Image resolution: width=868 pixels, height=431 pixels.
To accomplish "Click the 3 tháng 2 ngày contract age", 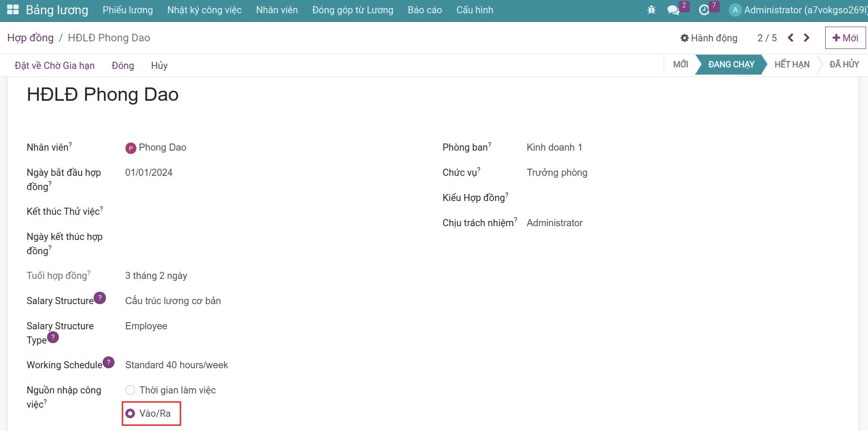I will click(156, 276).
